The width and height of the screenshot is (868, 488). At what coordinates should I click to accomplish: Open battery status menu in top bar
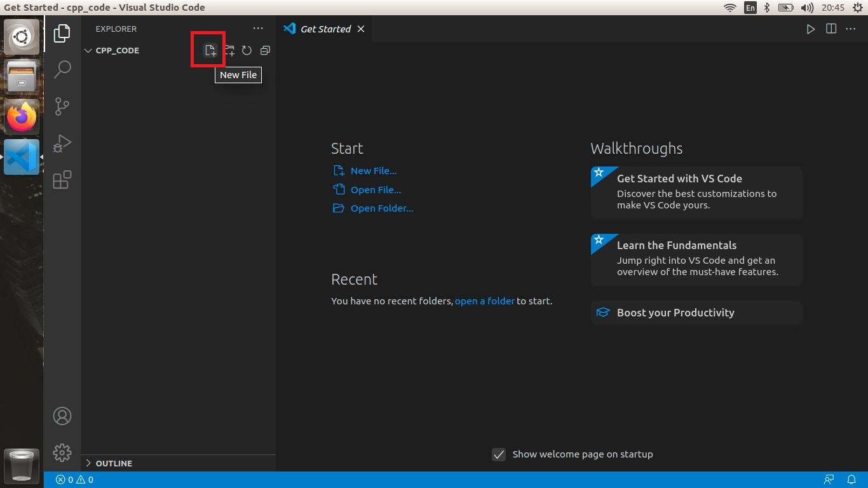click(786, 8)
